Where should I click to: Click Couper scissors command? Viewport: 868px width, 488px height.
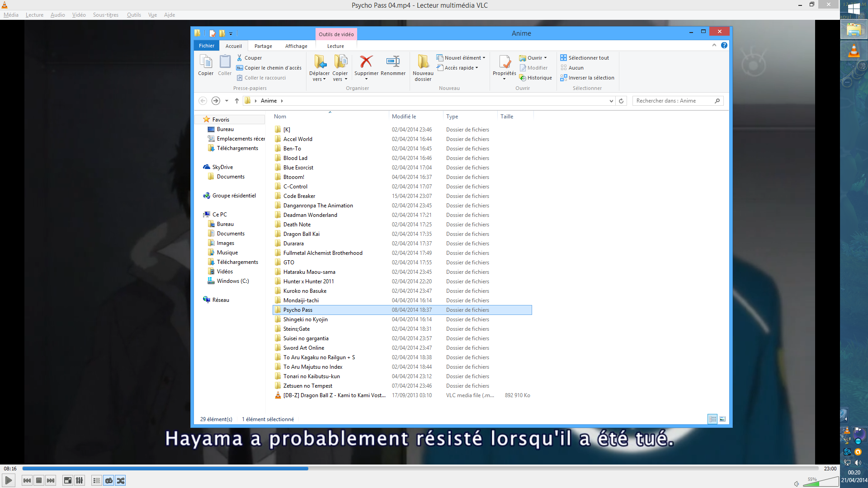tap(249, 58)
